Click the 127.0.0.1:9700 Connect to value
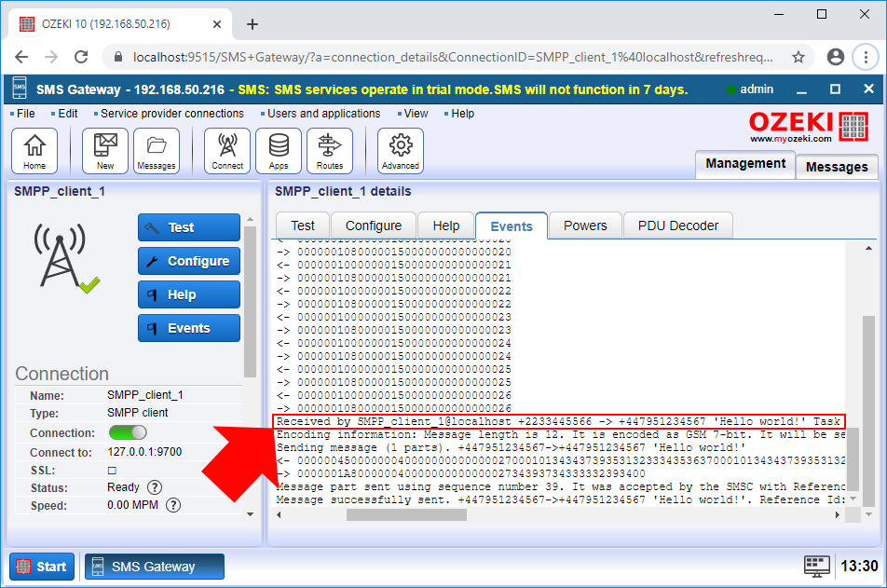This screenshot has height=588, width=887. [144, 452]
